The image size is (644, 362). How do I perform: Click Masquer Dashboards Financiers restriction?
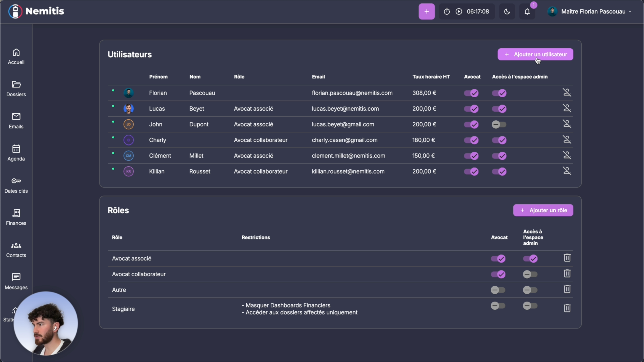(x=286, y=305)
